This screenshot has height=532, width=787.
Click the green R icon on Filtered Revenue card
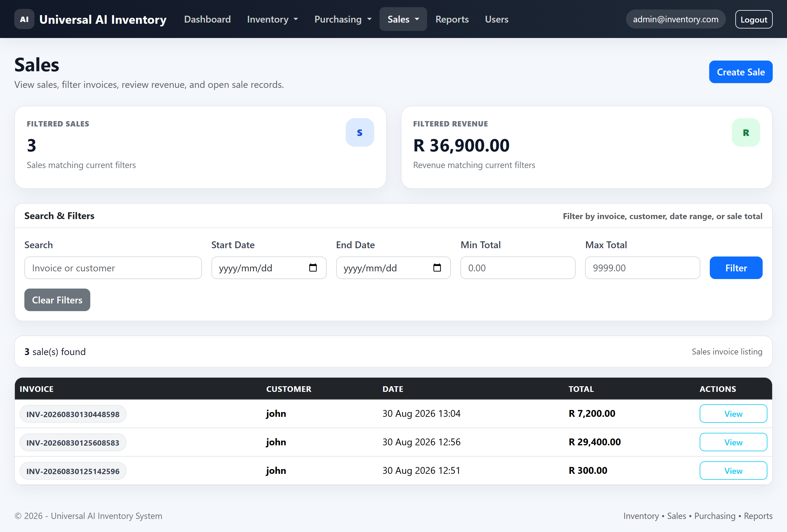746,132
